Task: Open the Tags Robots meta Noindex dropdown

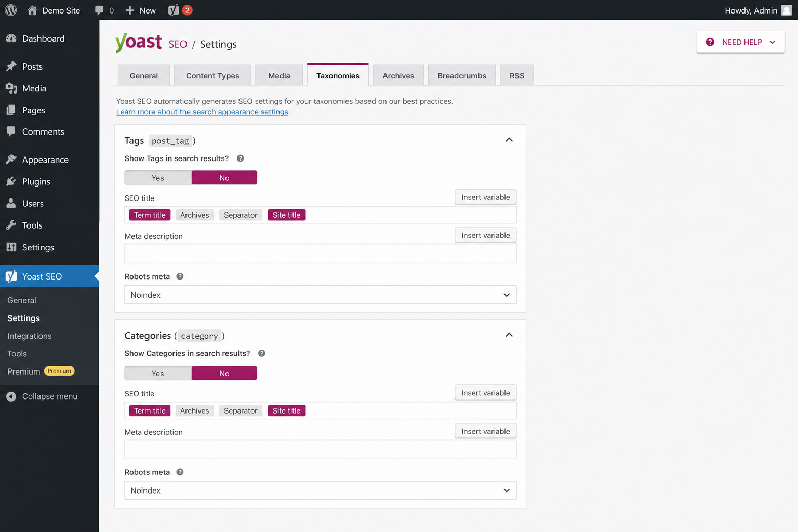Action: (321, 295)
